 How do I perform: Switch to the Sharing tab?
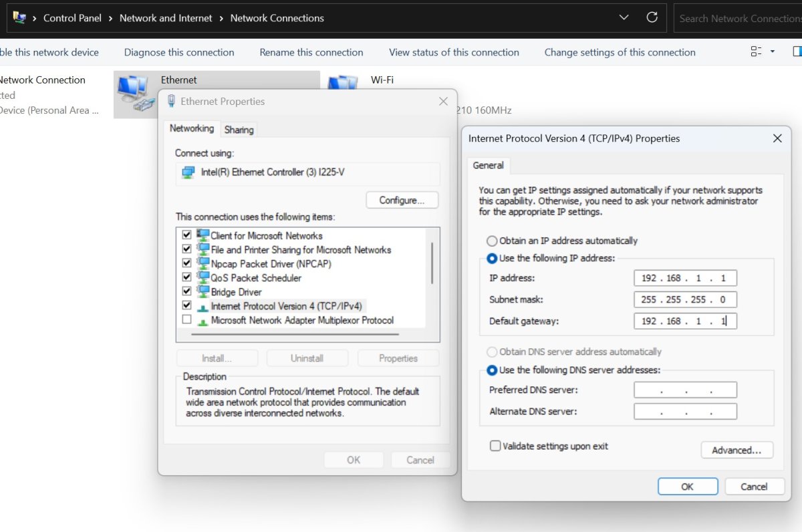pos(239,130)
